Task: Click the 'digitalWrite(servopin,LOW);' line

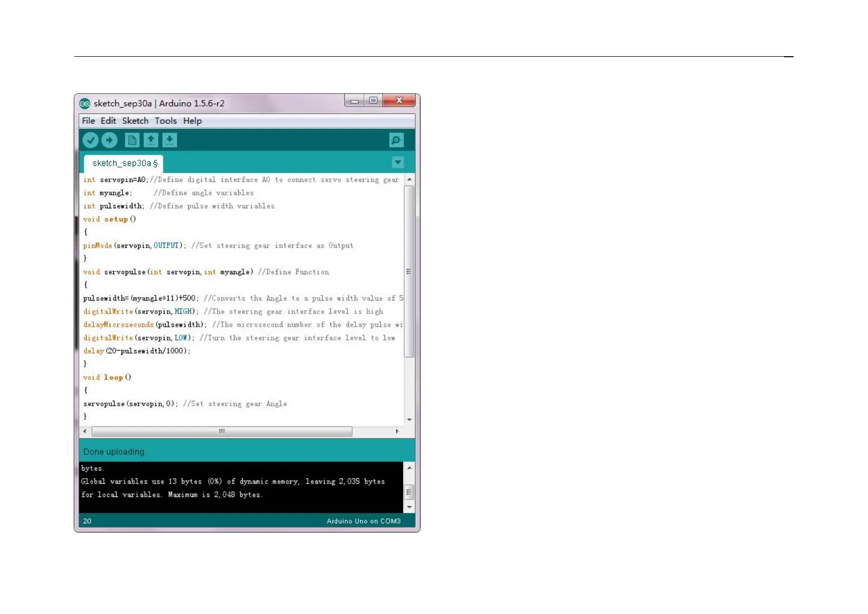Action: pyautogui.click(x=239, y=338)
